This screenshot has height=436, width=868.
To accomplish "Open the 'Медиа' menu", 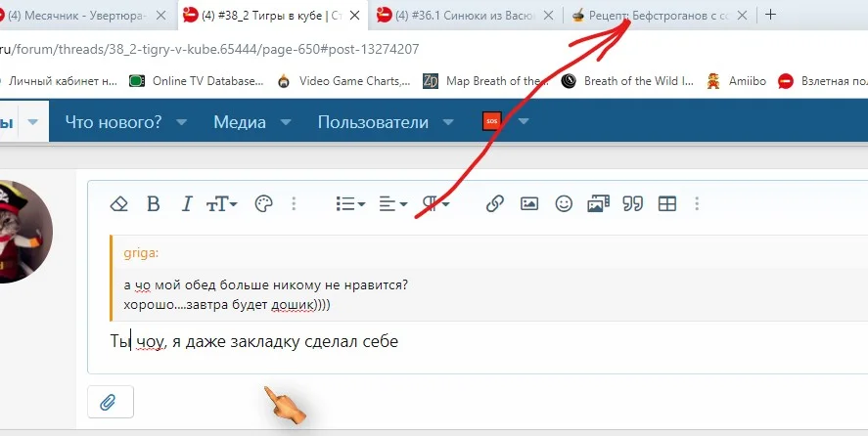I will [x=240, y=121].
